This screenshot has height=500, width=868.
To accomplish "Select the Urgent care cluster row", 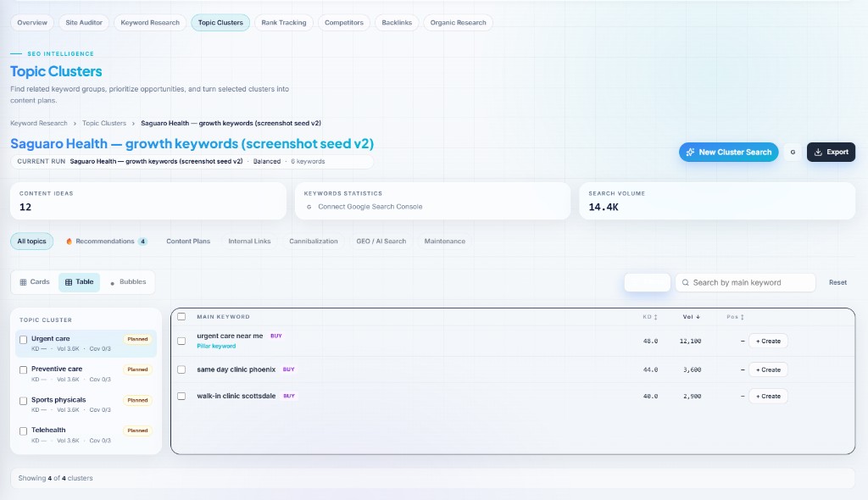I will coord(86,343).
